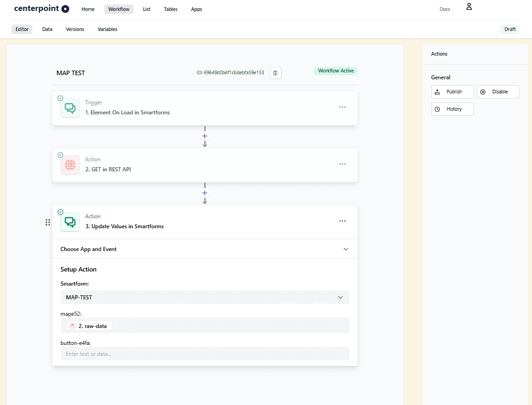Image resolution: width=532 pixels, height=405 pixels.
Task: Click the Draft status badge
Action: 510,29
